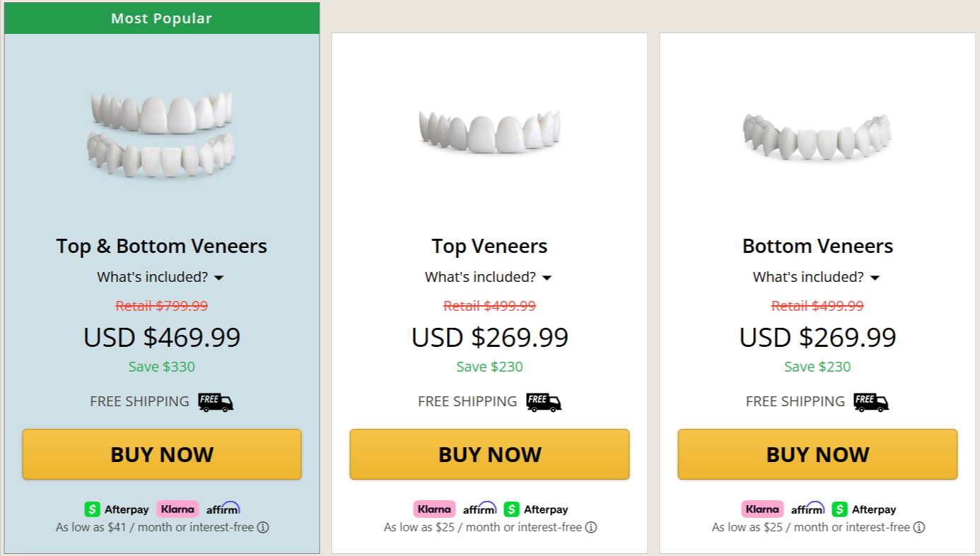Viewport: 980px width, 556px height.
Task: Click the affirm badge under Top Veneers
Action: coord(482,508)
